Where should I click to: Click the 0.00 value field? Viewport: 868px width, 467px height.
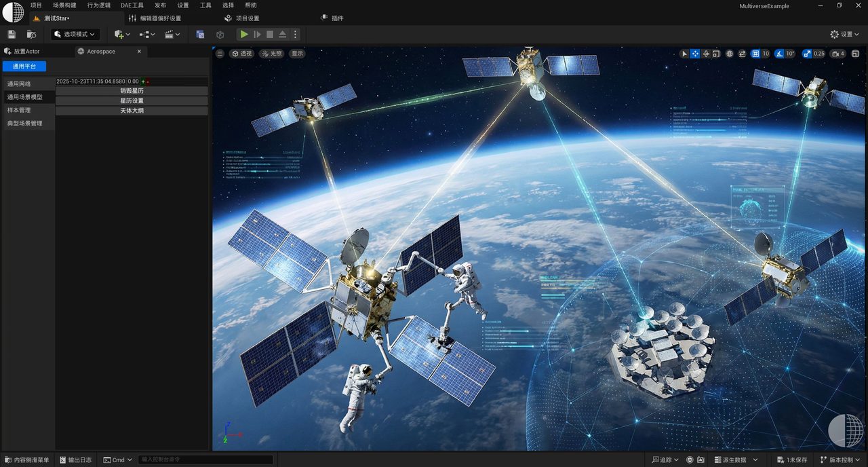coord(133,81)
